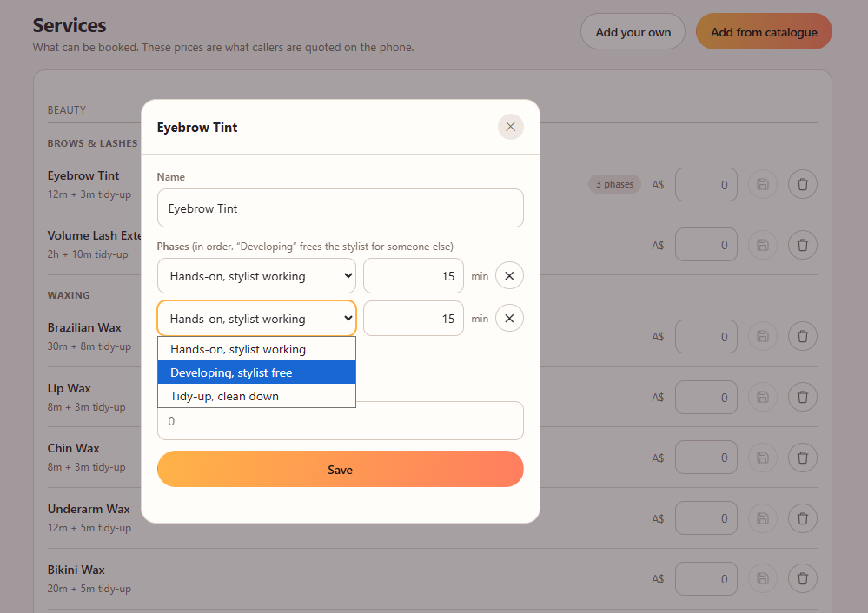Click the 'Services' page heading

[70, 25]
